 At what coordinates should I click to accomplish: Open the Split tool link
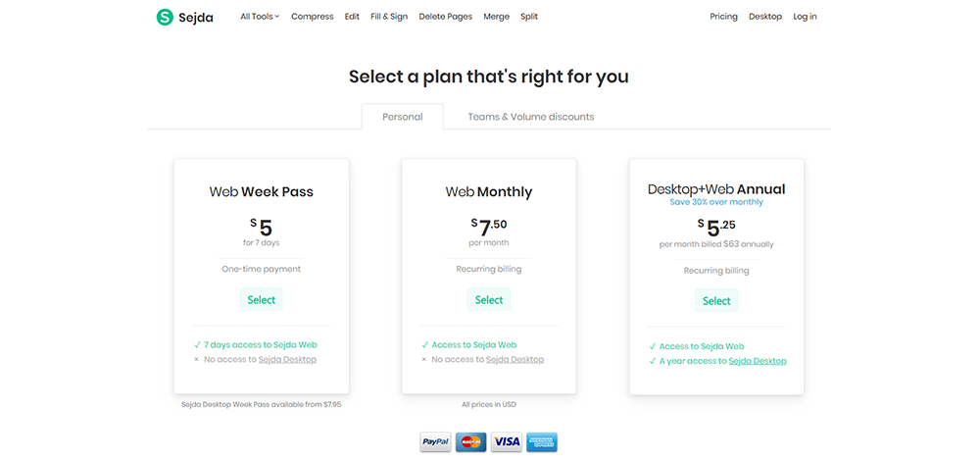pos(529,17)
